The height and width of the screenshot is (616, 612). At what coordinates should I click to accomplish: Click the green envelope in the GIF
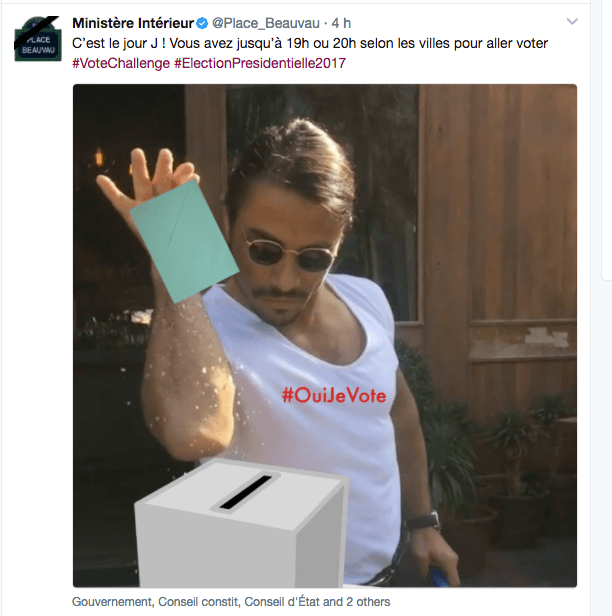click(x=184, y=241)
